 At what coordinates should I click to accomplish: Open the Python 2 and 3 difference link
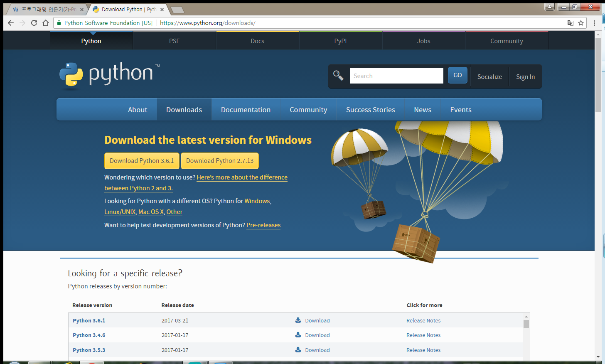242,177
